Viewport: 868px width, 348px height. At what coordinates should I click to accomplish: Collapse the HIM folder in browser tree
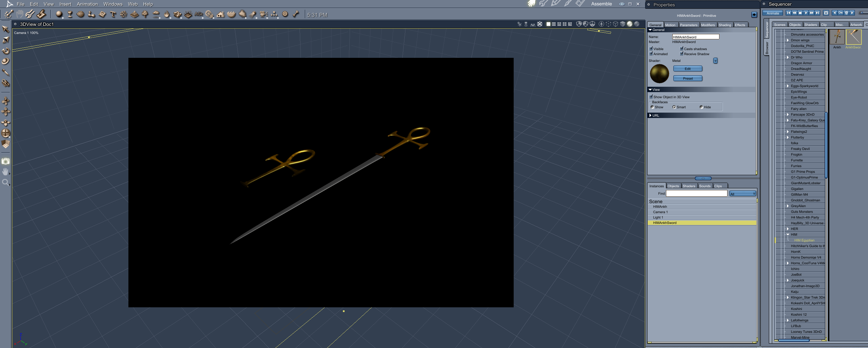pyautogui.click(x=788, y=234)
